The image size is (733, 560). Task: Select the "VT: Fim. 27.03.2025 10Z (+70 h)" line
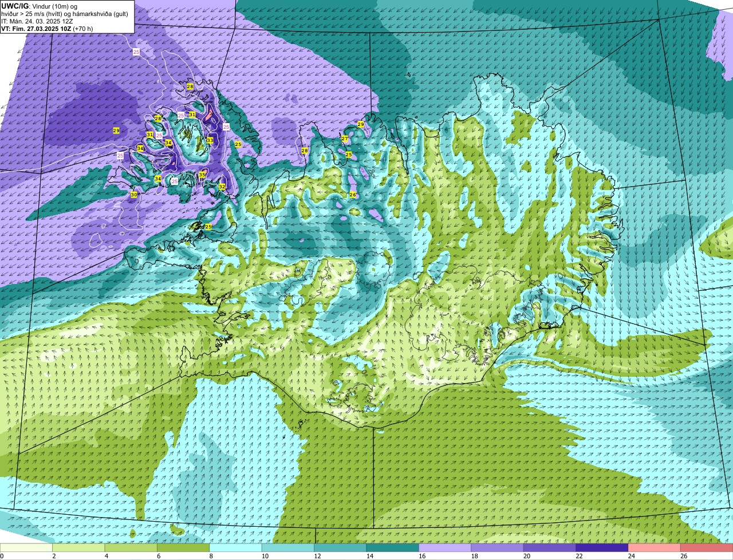47,29
